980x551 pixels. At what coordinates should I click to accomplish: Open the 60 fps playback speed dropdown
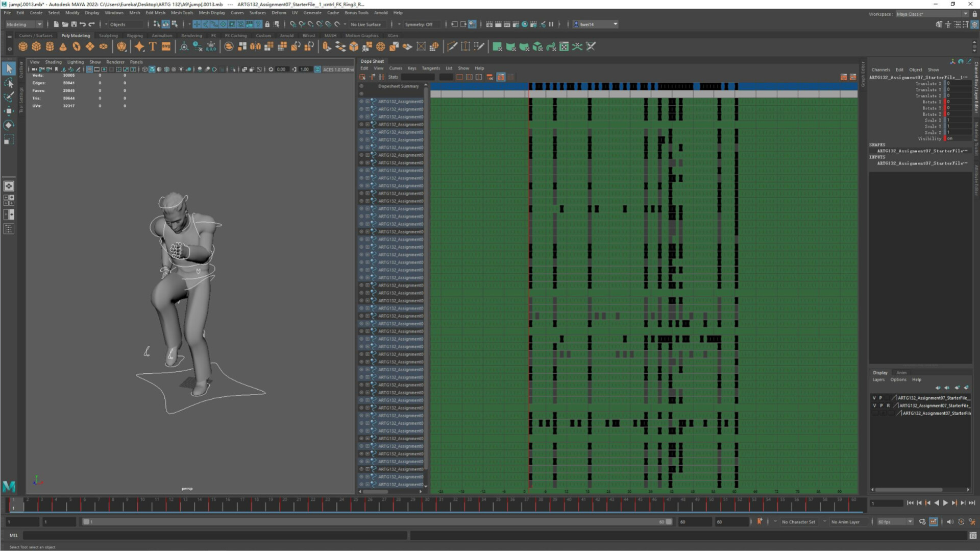click(x=893, y=521)
